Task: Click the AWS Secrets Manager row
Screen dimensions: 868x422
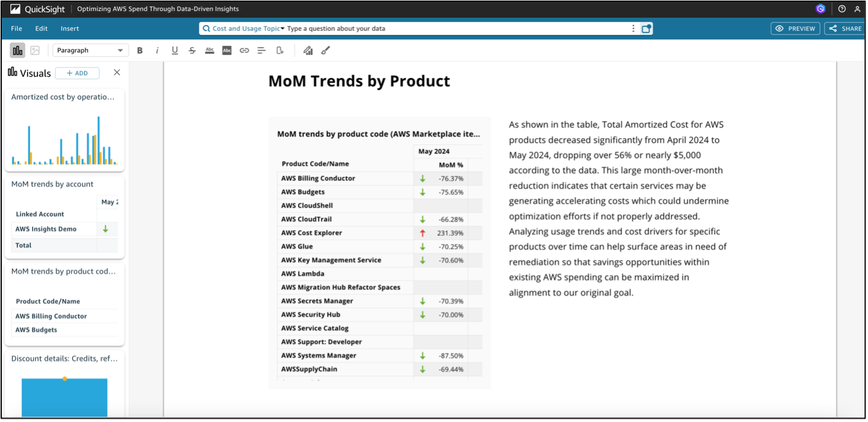Action: click(380, 301)
